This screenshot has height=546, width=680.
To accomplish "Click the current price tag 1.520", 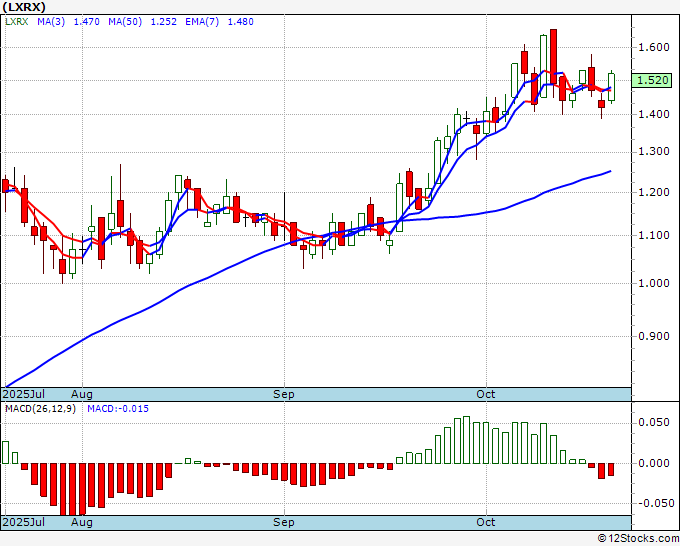I will pos(652,80).
